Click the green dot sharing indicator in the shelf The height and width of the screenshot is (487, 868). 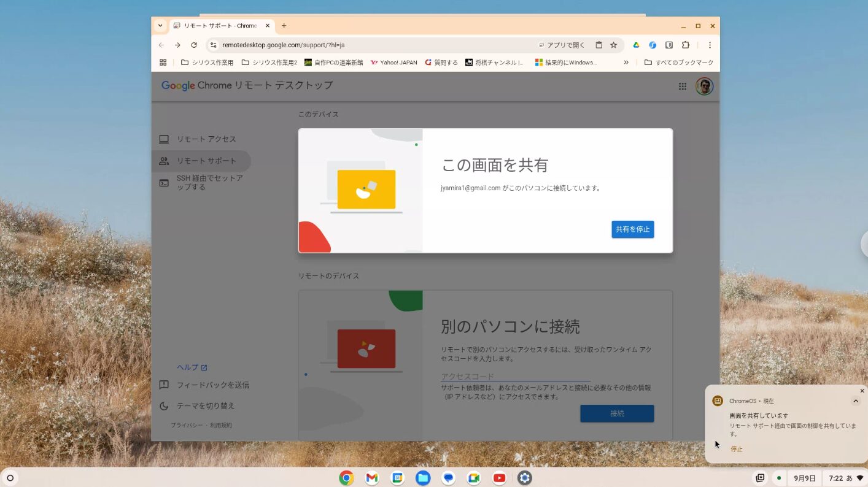[x=779, y=478]
